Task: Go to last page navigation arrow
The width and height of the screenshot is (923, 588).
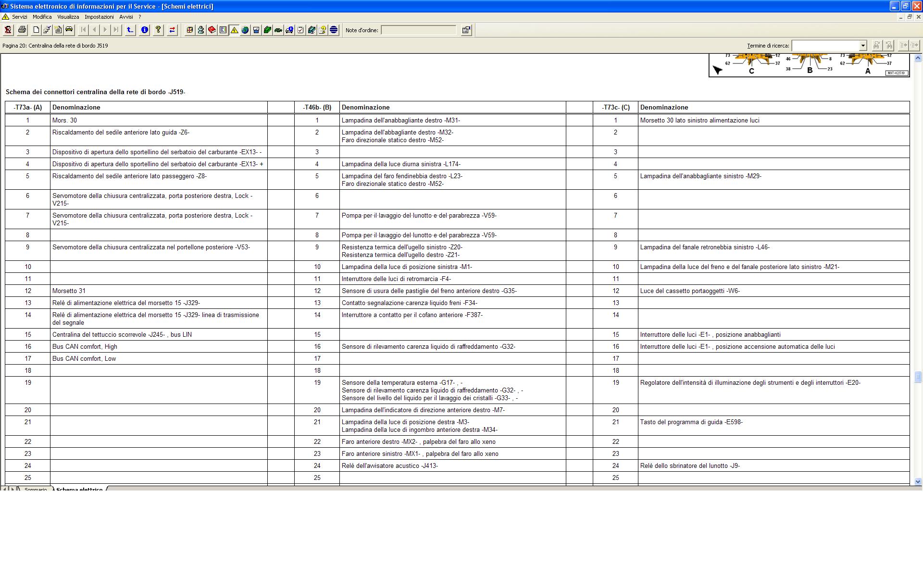Action: 116,30
